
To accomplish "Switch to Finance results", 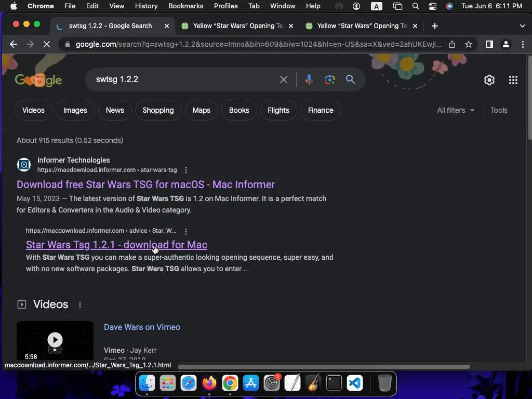I will point(321,110).
